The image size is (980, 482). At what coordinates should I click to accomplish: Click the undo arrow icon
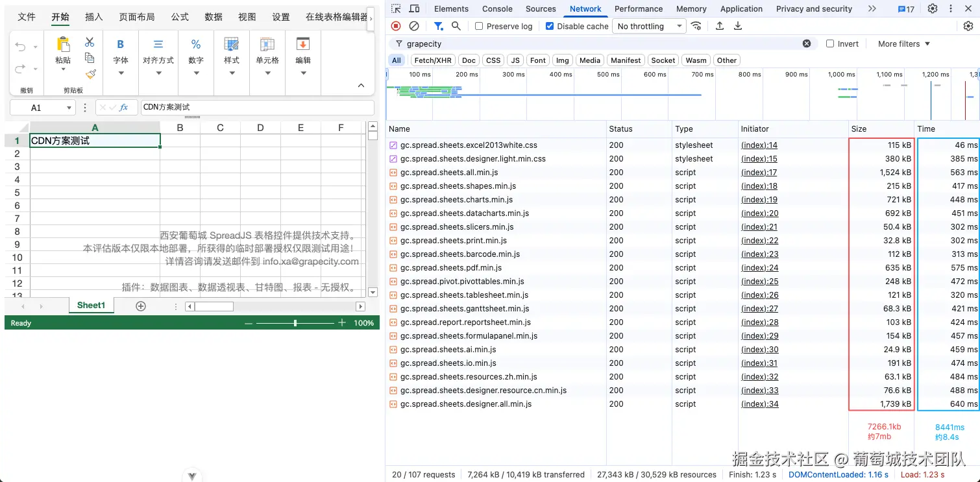click(21, 47)
